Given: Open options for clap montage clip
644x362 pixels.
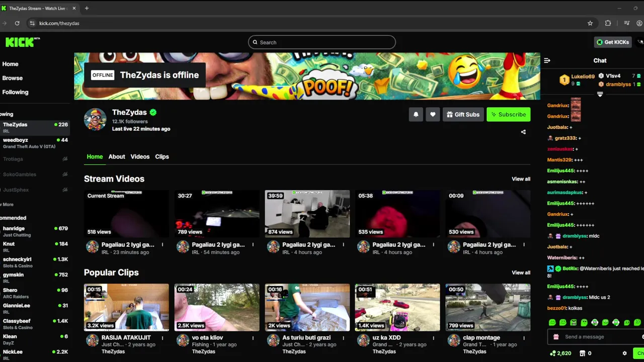Looking at the screenshot, I should pyautogui.click(x=524, y=338).
